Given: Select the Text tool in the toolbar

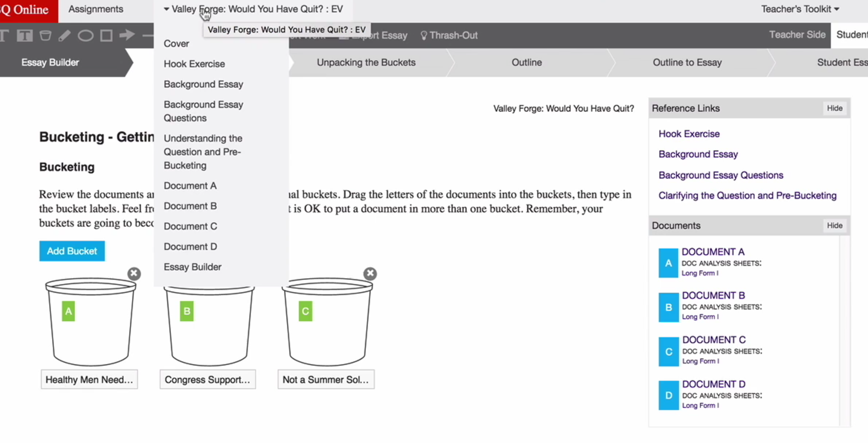Looking at the screenshot, I should (4, 35).
